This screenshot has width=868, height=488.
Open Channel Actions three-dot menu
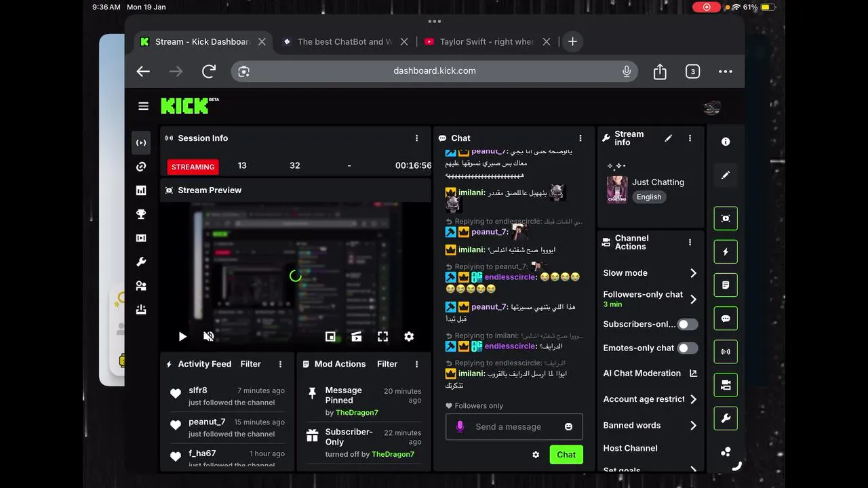pyautogui.click(x=690, y=243)
